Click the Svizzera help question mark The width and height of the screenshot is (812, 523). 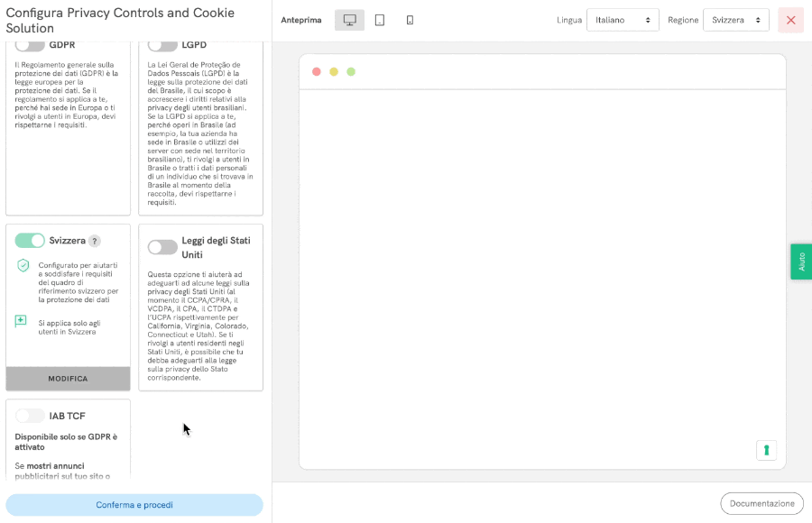click(95, 241)
